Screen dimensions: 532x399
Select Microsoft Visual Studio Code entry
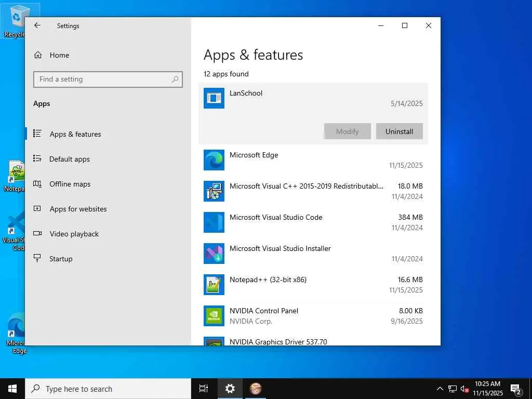pos(313,222)
